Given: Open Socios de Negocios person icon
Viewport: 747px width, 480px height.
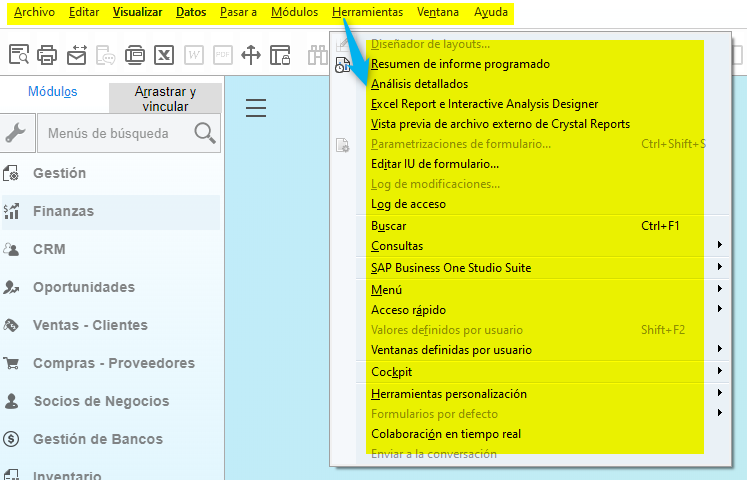Looking at the screenshot, I should [11, 401].
